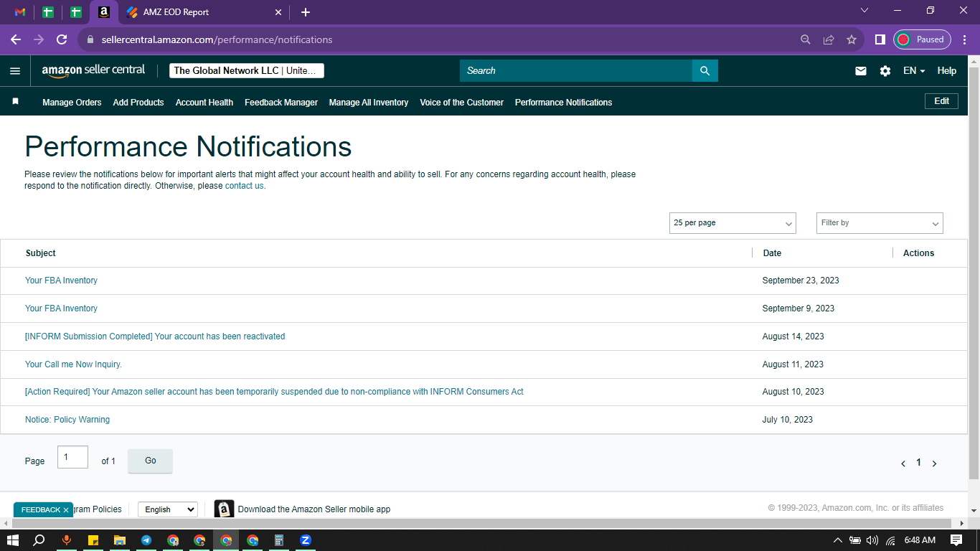Click the address bar URL
This screenshot has width=980, height=551.
pos(217,39)
